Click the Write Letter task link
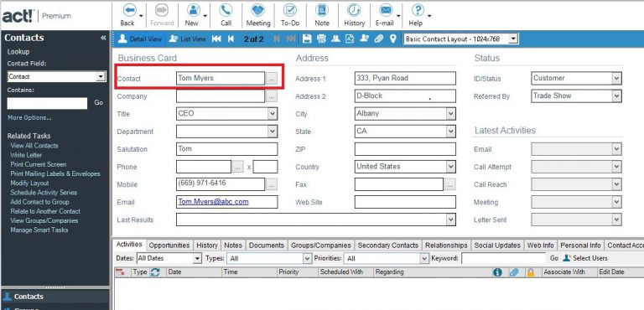644x310 pixels. [26, 155]
